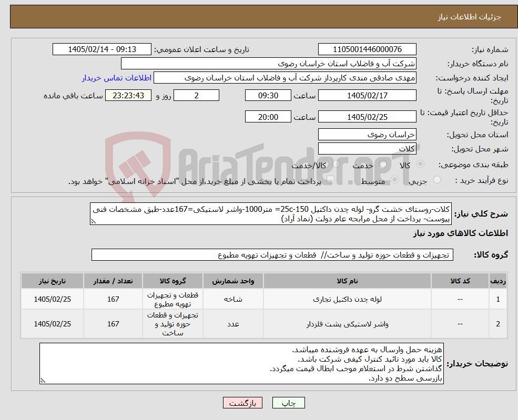Click the کد کالا column header
The height and width of the screenshot is (420, 518).
[x=460, y=281]
